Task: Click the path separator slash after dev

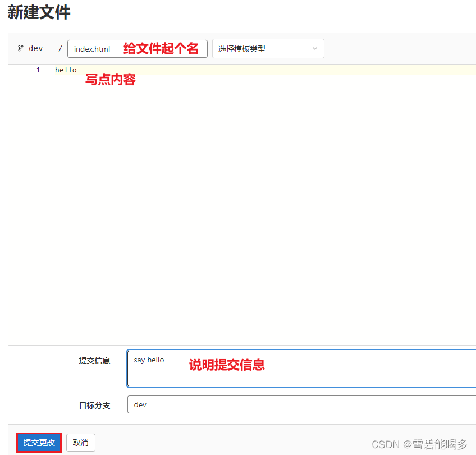Action: point(60,48)
